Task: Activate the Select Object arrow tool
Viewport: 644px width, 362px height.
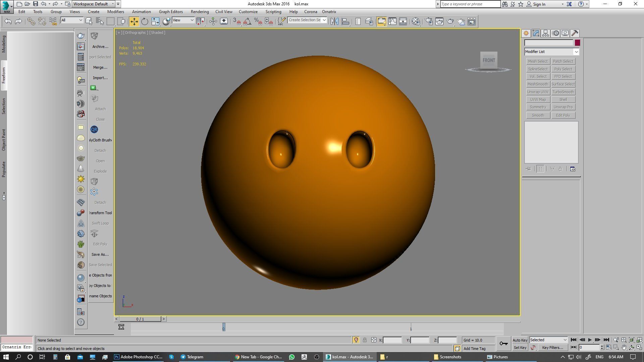Action: [89, 21]
